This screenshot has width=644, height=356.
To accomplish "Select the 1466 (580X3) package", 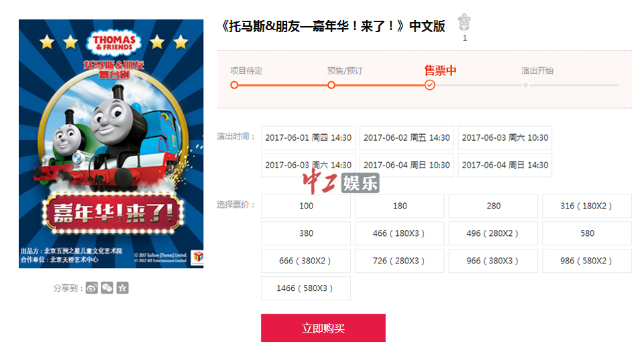I will (x=306, y=288).
